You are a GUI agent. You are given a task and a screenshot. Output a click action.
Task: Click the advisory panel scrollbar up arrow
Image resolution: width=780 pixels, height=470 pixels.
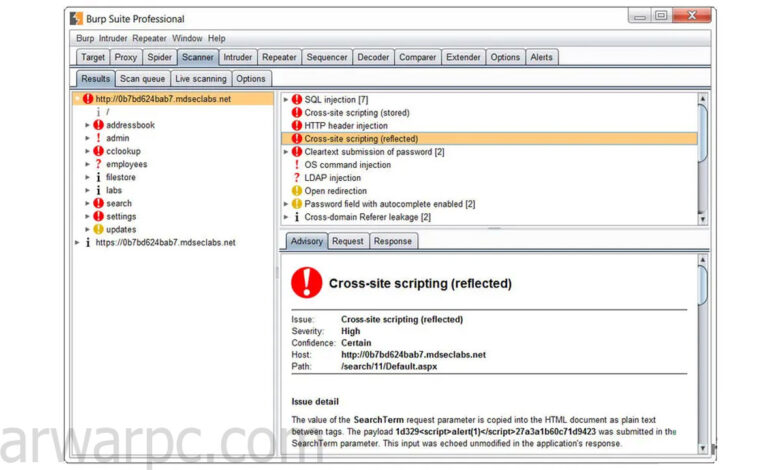click(702, 260)
